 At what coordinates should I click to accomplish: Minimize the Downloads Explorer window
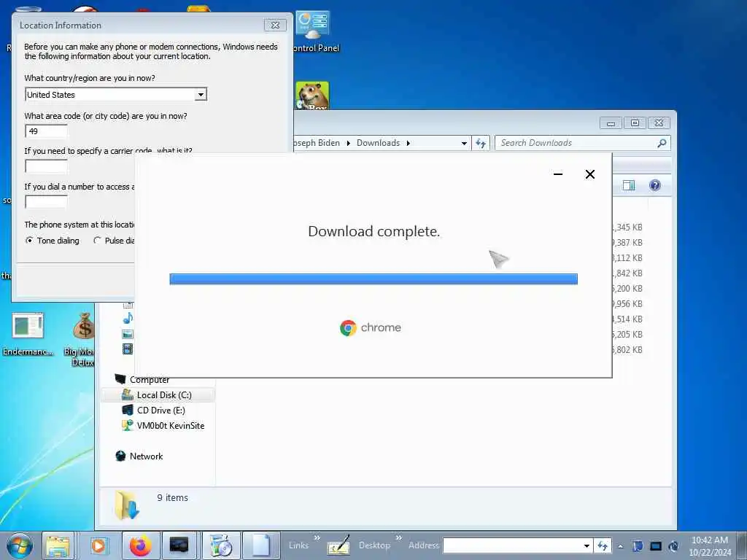pos(611,123)
